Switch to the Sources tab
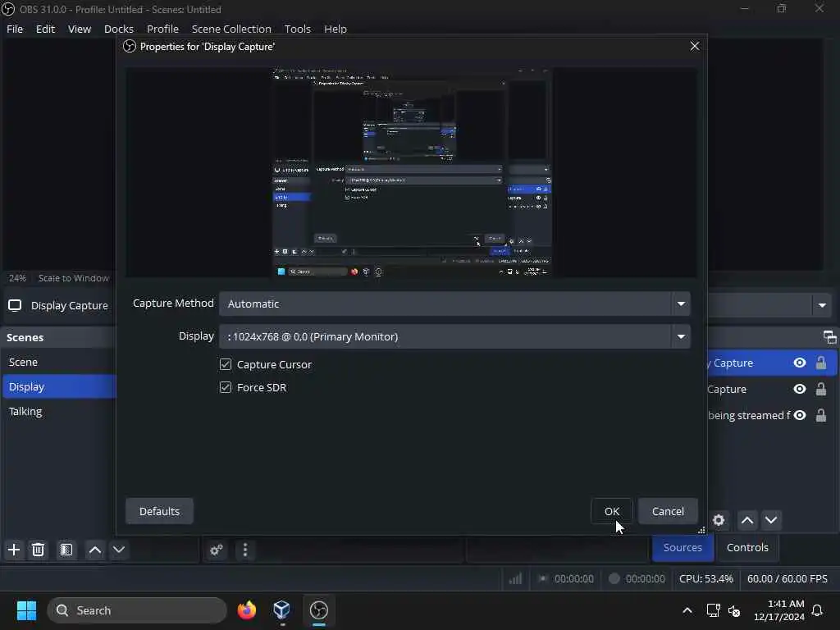 (x=682, y=547)
